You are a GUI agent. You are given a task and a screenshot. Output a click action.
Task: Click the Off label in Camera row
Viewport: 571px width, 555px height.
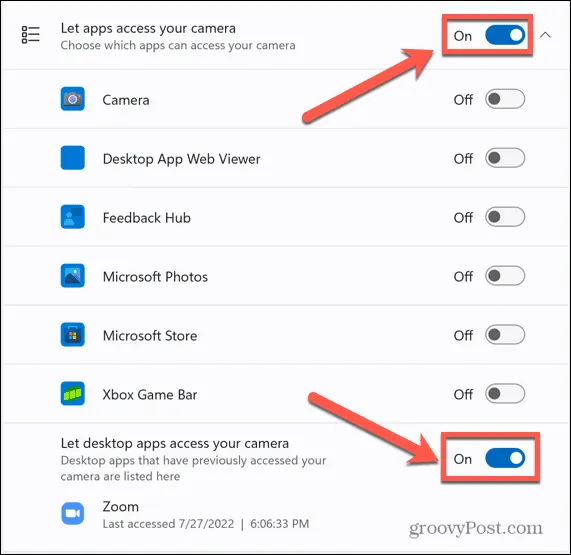(x=463, y=100)
